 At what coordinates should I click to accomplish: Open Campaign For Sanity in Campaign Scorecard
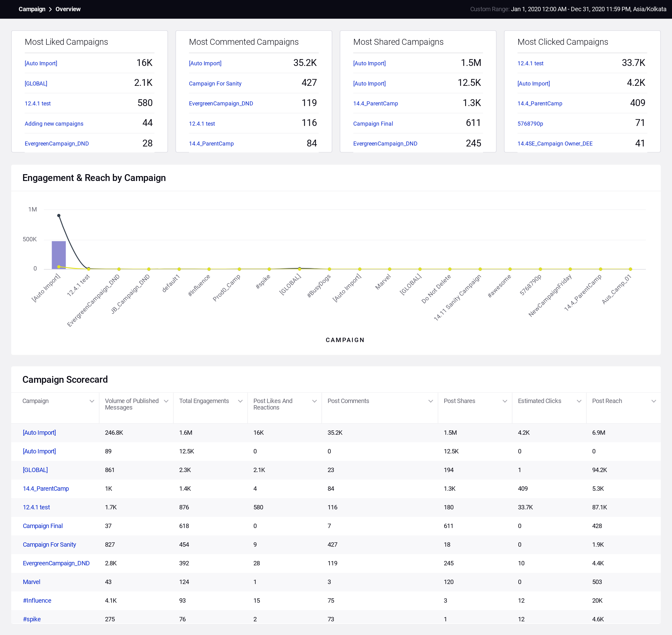click(x=49, y=544)
